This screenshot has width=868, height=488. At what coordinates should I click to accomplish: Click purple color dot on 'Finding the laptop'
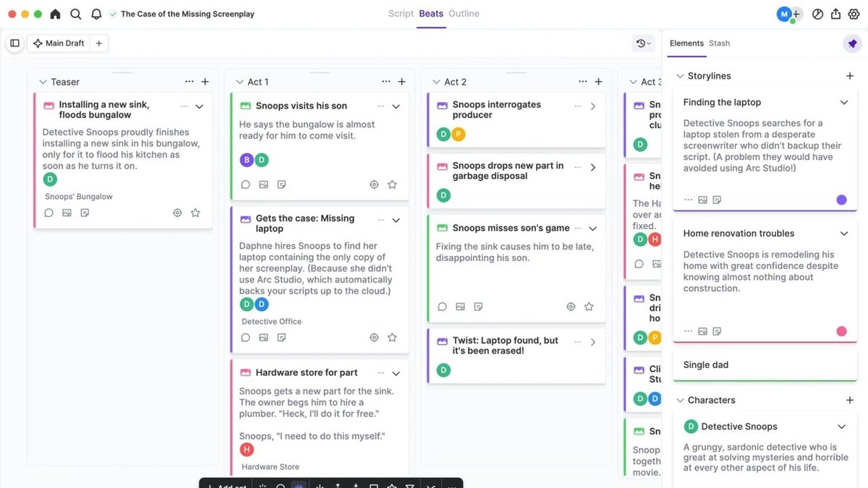841,200
